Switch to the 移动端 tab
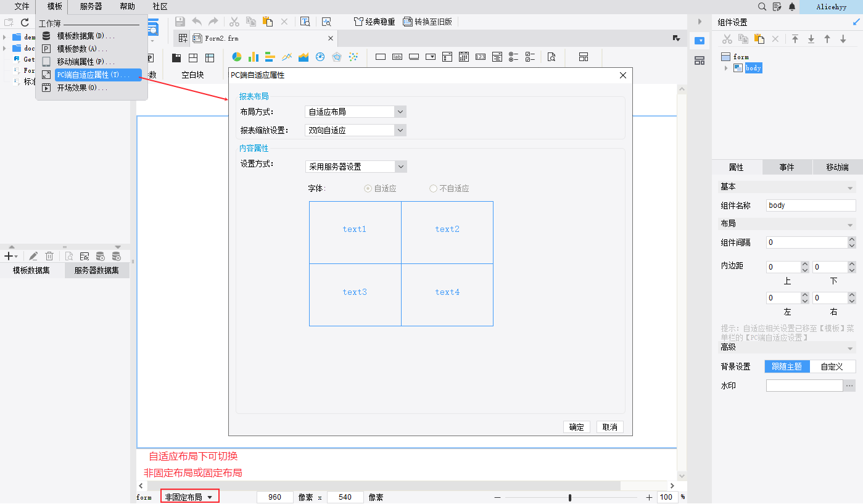 pos(837,167)
